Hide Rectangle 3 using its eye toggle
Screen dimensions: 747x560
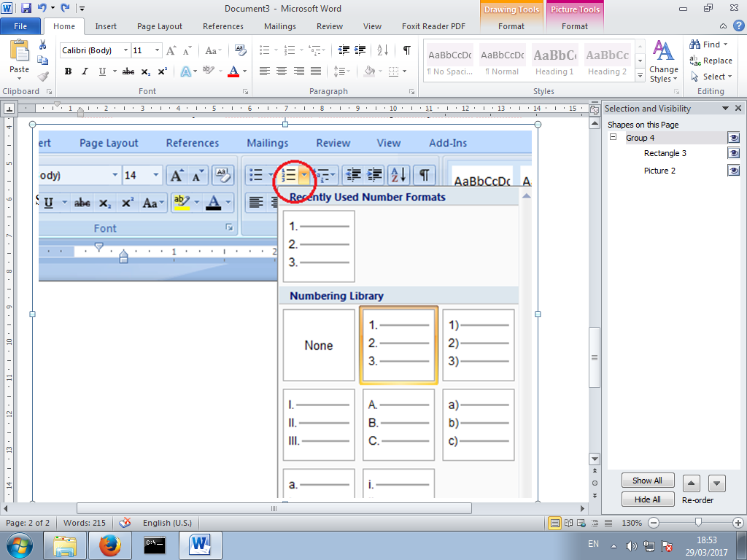[734, 153]
